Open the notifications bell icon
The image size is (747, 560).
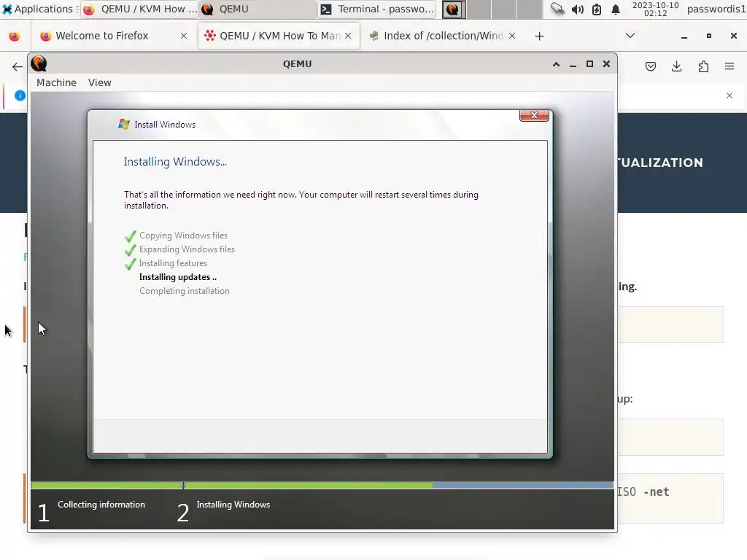click(616, 9)
